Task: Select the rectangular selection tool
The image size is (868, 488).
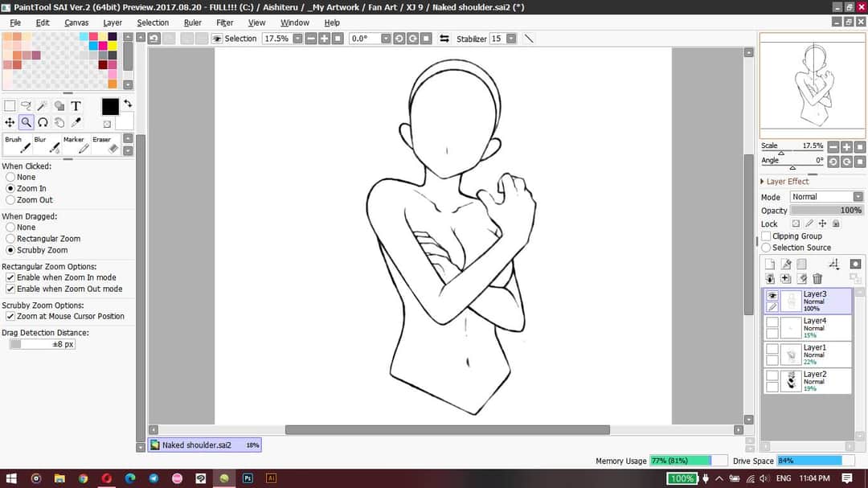Action: tap(10, 106)
